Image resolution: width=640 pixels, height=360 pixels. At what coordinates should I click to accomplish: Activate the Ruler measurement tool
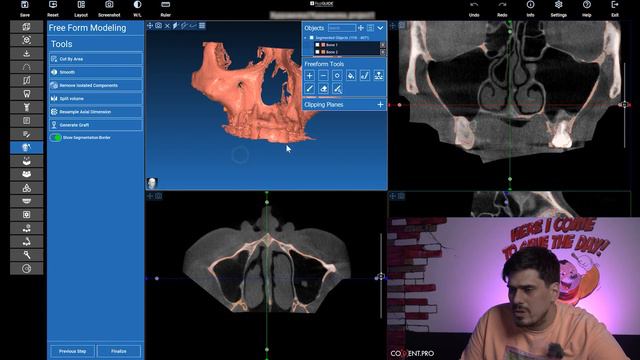tap(165, 9)
